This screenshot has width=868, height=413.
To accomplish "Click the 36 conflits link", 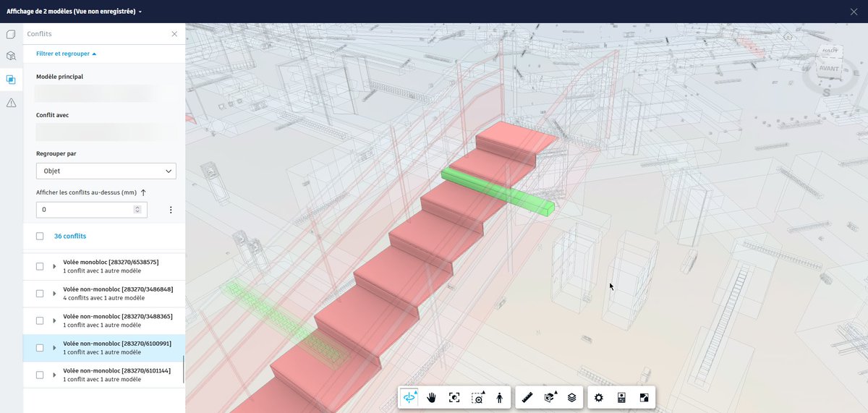I will [70, 236].
